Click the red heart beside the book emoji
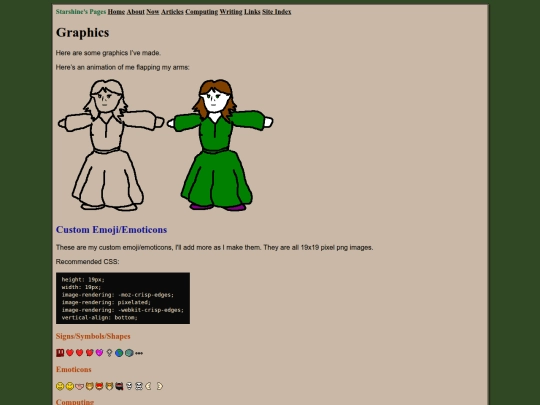Viewport: 540px width, 405px height. tap(70, 353)
